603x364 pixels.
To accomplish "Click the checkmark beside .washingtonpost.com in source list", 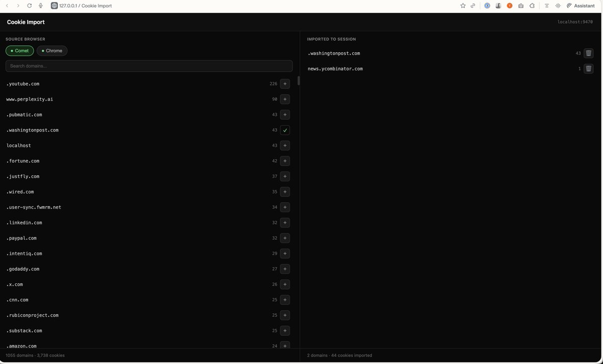I will coord(285,131).
